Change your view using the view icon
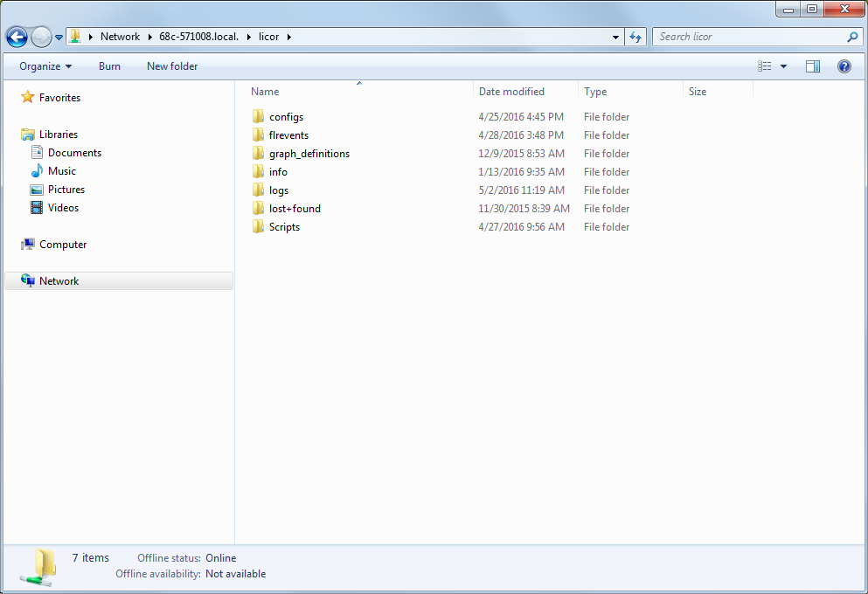Screen dimensions: 868x594 (x=765, y=66)
